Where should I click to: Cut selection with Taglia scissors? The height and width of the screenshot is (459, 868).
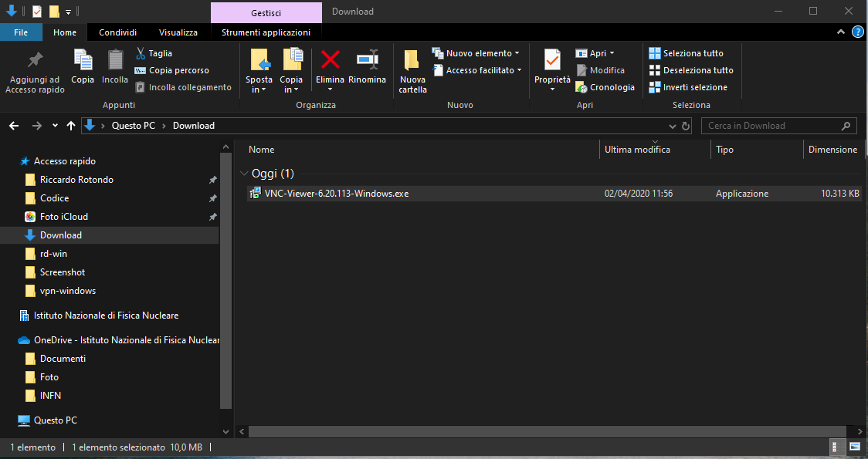point(154,53)
